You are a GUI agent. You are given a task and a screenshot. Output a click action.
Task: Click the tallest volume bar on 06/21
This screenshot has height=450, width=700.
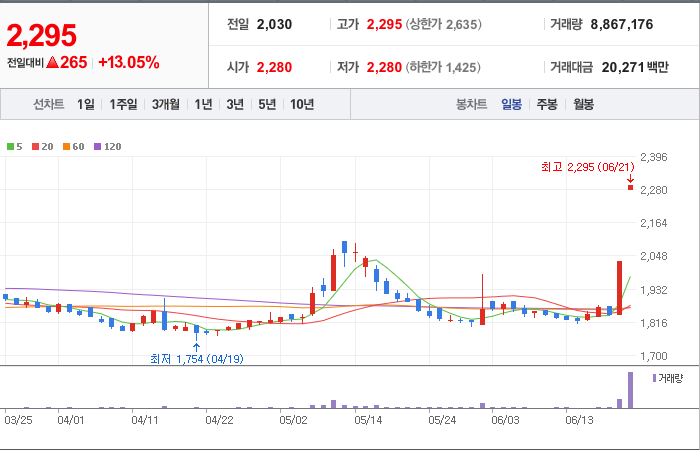pyautogui.click(x=630, y=390)
